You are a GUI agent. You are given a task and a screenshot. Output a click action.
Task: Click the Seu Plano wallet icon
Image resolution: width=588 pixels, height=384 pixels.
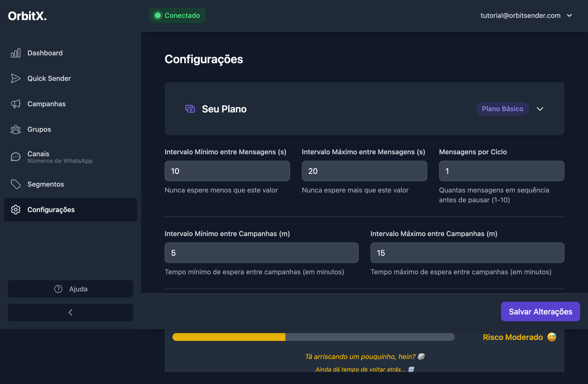coord(190,109)
